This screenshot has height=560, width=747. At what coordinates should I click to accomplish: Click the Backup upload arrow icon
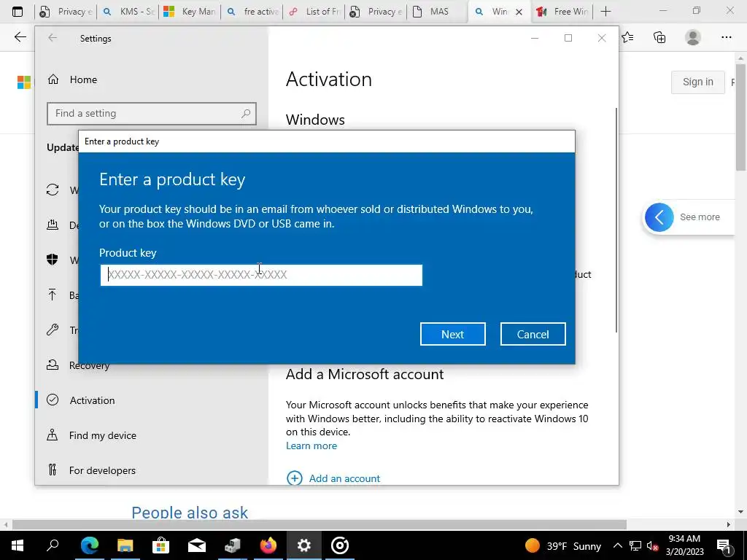pos(53,295)
